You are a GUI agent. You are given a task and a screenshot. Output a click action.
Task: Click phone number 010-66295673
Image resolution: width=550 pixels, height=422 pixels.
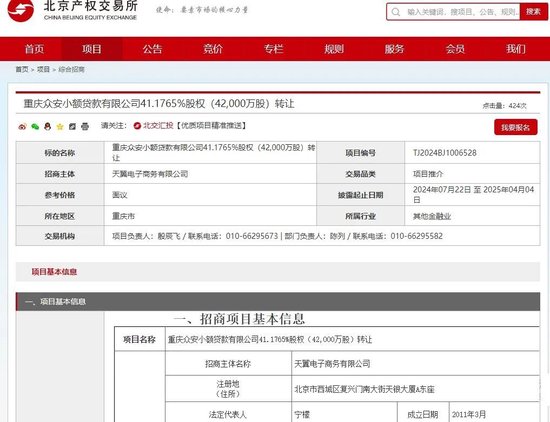point(252,236)
